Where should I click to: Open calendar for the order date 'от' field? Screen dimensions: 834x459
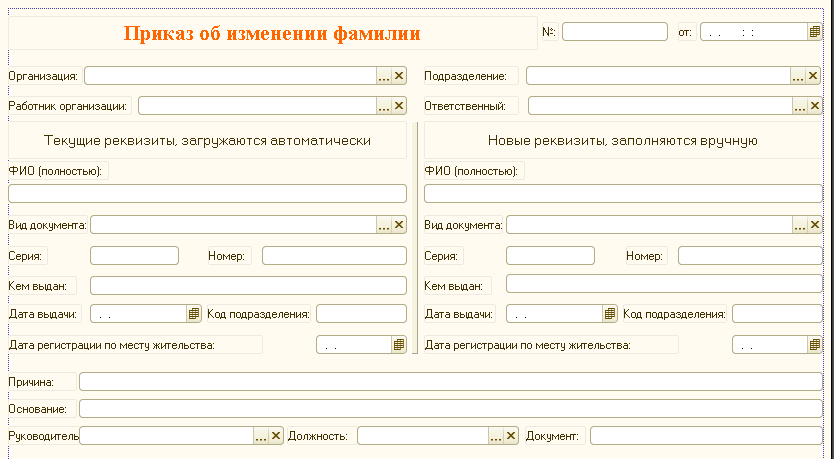point(814,32)
